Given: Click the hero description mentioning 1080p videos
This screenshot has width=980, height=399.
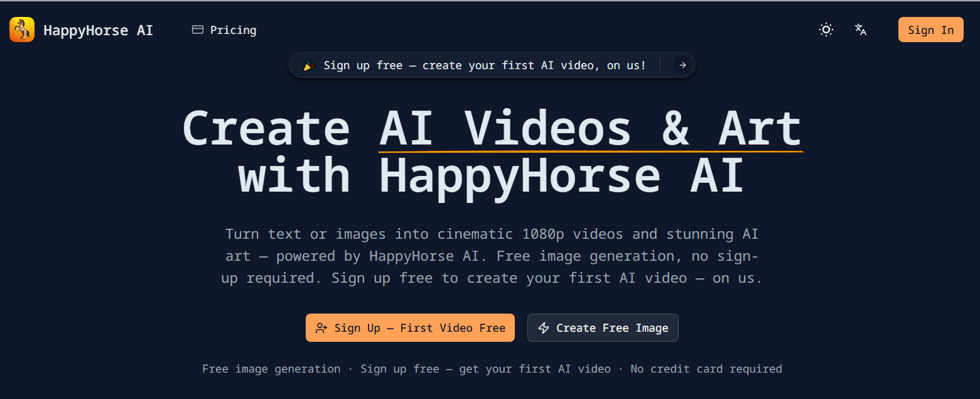Looking at the screenshot, I should 492,255.
